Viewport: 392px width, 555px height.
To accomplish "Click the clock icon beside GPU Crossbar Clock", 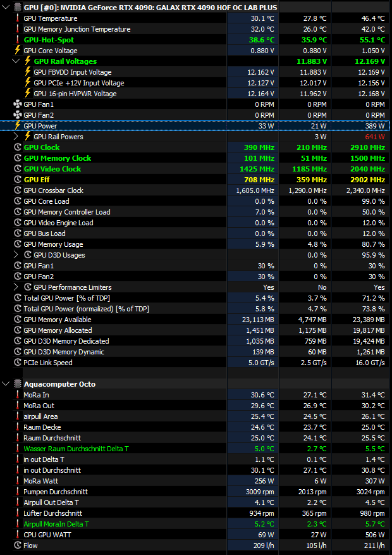I will tap(17, 190).
